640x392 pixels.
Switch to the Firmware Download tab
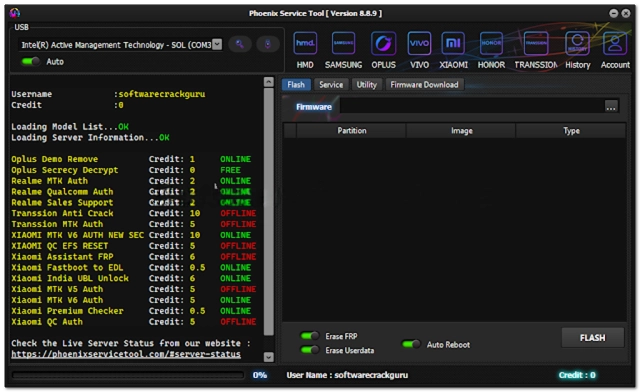tap(424, 85)
